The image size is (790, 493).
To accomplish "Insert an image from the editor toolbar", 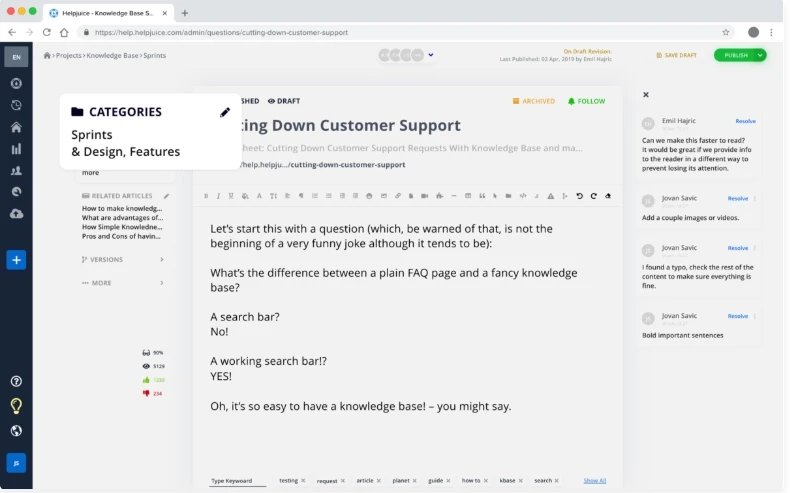I will pyautogui.click(x=383, y=196).
